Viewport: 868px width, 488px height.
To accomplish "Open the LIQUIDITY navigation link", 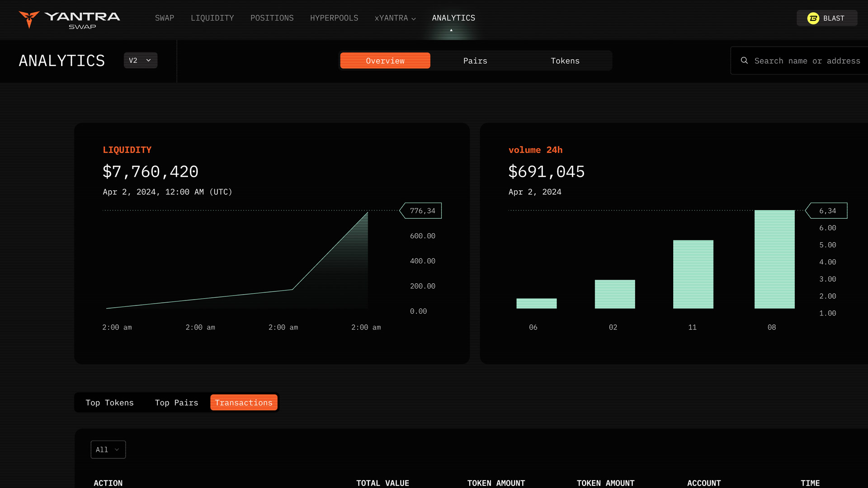I will (212, 18).
